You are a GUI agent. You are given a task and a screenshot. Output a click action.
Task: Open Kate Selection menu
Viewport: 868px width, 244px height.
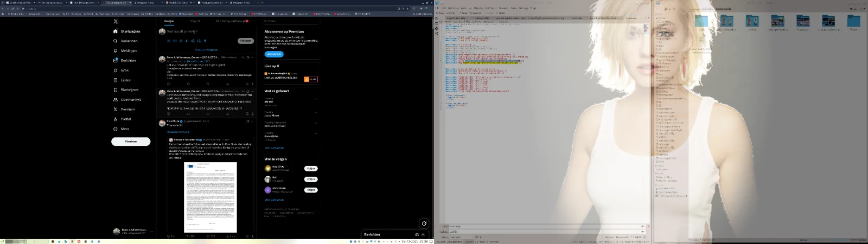pos(453,8)
